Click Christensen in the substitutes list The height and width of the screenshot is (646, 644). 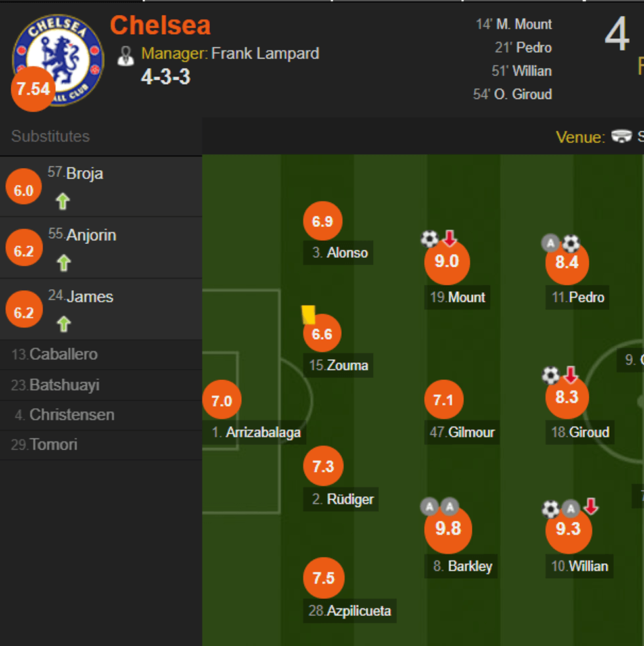pos(71,415)
